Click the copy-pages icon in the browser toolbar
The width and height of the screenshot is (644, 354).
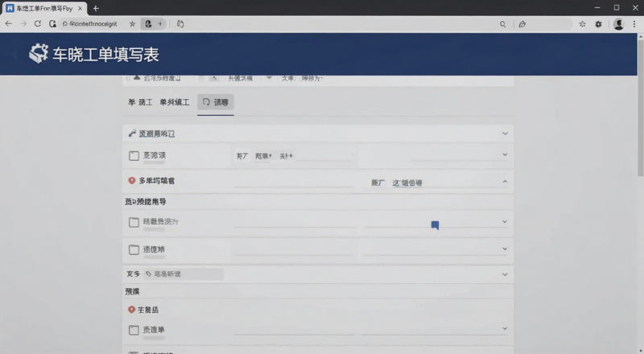coord(180,24)
